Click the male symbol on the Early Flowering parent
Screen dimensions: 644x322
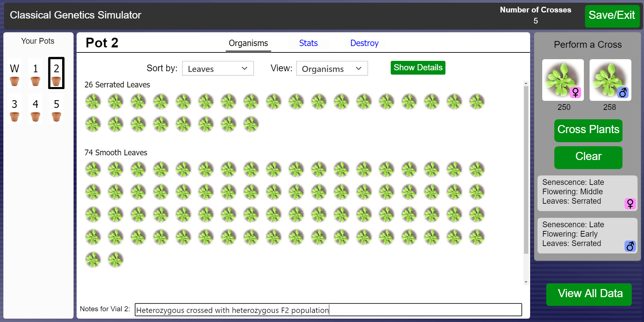click(x=630, y=246)
